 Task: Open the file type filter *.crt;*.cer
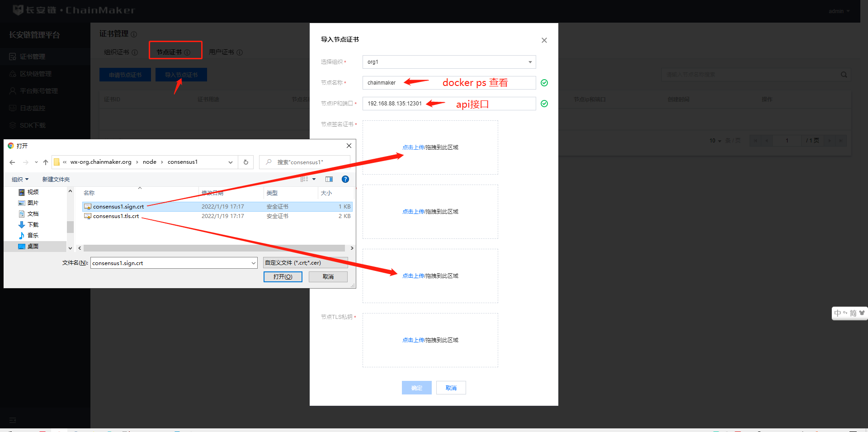click(x=306, y=263)
